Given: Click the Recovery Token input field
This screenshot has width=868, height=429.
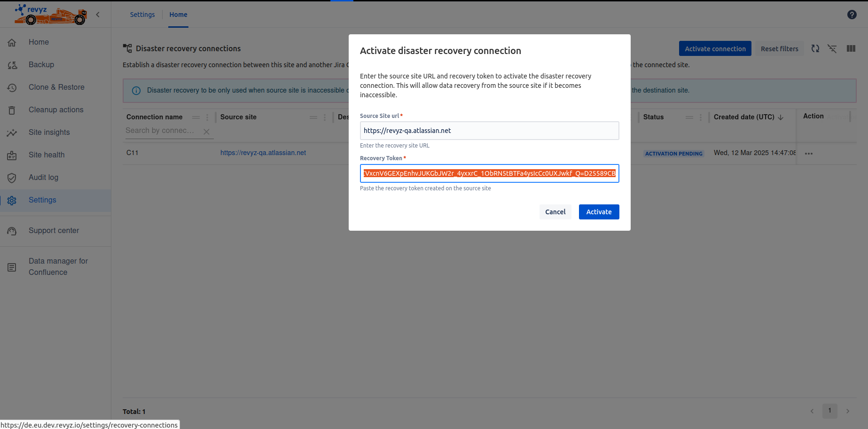Looking at the screenshot, I should click(x=489, y=173).
